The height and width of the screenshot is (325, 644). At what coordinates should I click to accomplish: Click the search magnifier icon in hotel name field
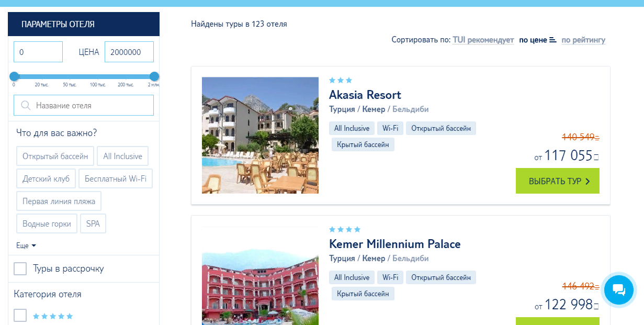click(25, 106)
